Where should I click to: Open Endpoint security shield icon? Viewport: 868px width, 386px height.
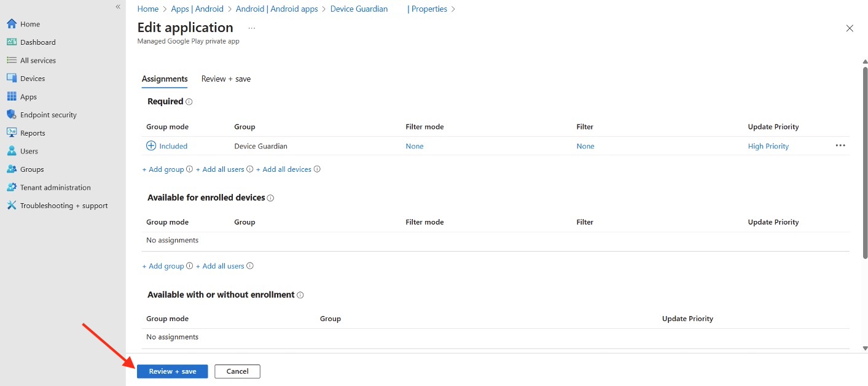coord(11,115)
